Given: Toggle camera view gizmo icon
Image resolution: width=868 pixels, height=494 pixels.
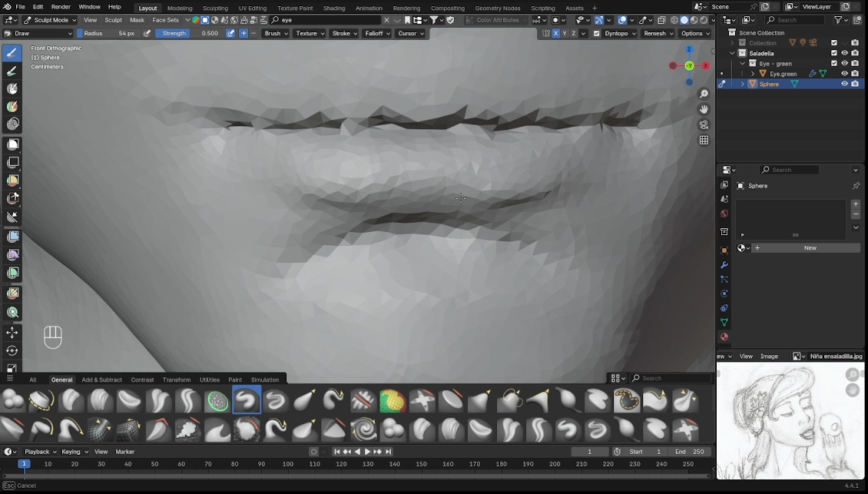Looking at the screenshot, I should [704, 124].
